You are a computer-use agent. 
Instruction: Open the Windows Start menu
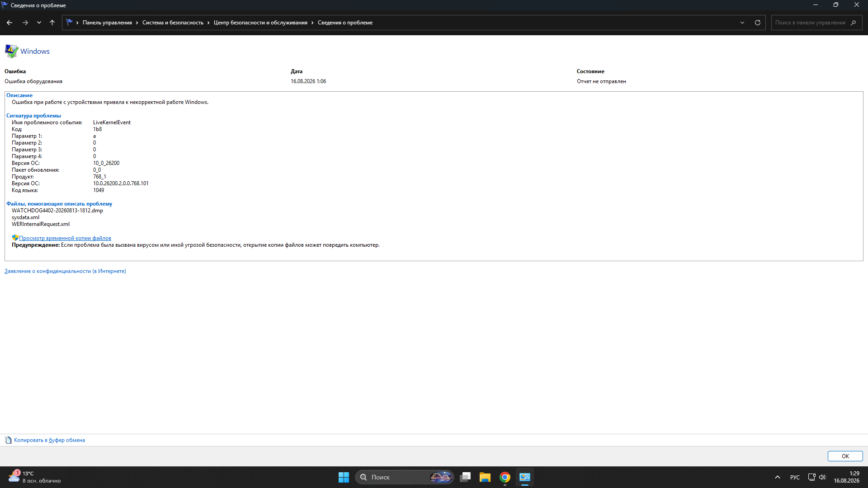[344, 477]
